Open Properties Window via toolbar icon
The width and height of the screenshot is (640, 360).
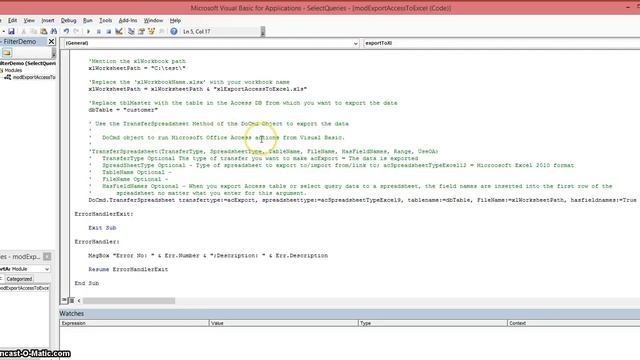pyautogui.click(x=141, y=31)
